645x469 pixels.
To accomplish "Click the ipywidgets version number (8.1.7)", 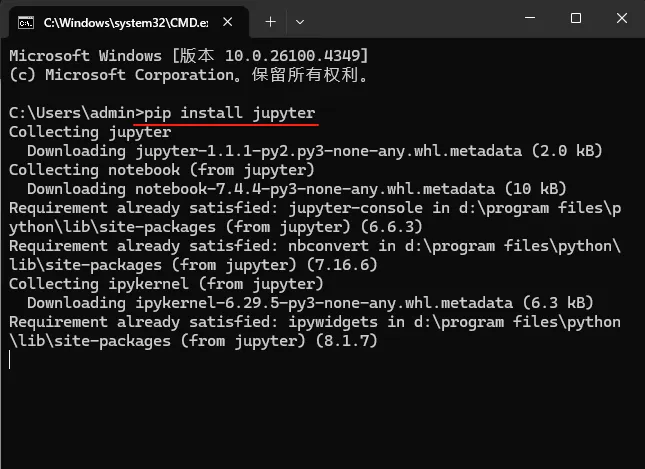I will point(346,341).
